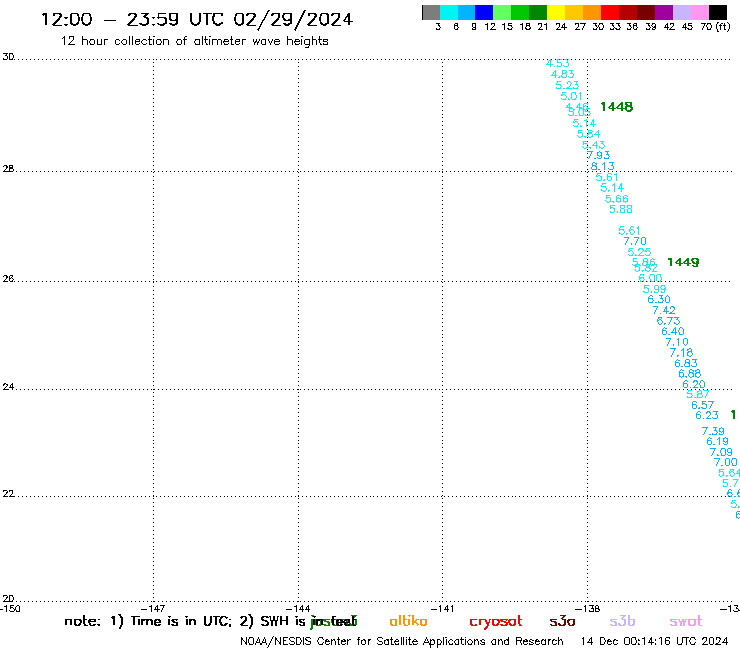Click the '14 Dec 00:14:16 UTC 2024' timestamp

point(654,642)
